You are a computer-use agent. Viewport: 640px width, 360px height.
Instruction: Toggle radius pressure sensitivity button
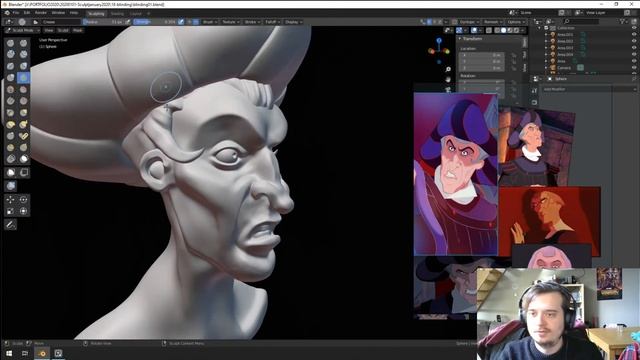(x=128, y=22)
